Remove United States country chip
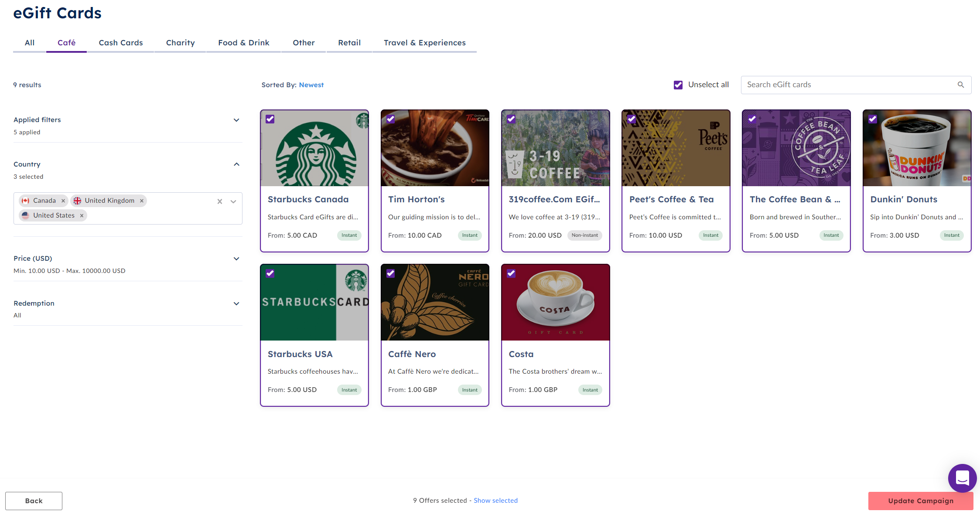 pyautogui.click(x=82, y=215)
